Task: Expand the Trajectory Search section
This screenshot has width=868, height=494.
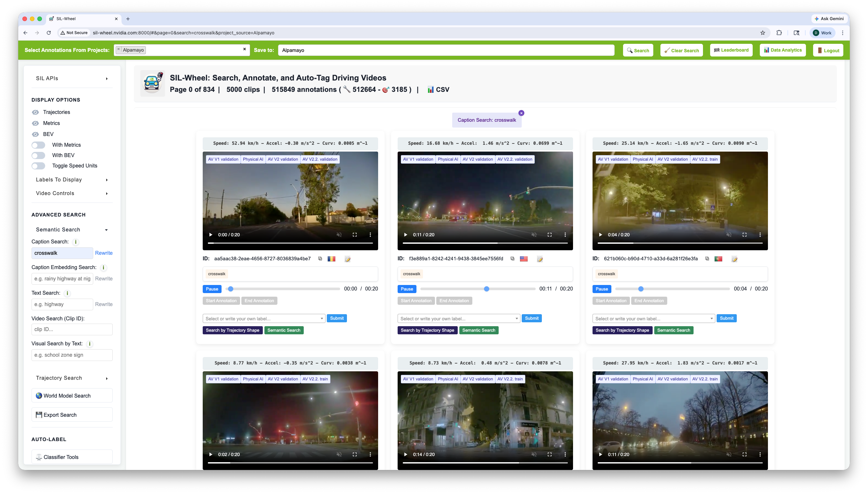Action: click(72, 378)
